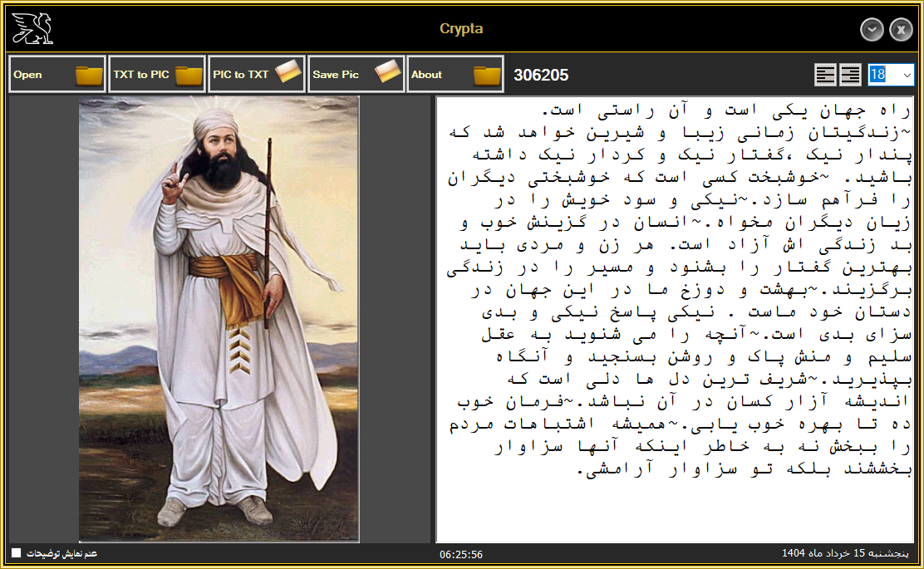This screenshot has width=924, height=569.
Task: Click the Open button
Action: click(57, 74)
